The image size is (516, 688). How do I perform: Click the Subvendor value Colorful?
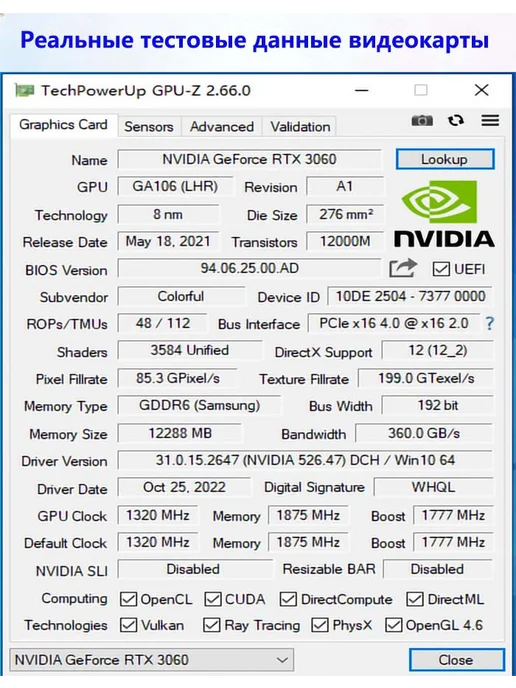click(x=181, y=296)
